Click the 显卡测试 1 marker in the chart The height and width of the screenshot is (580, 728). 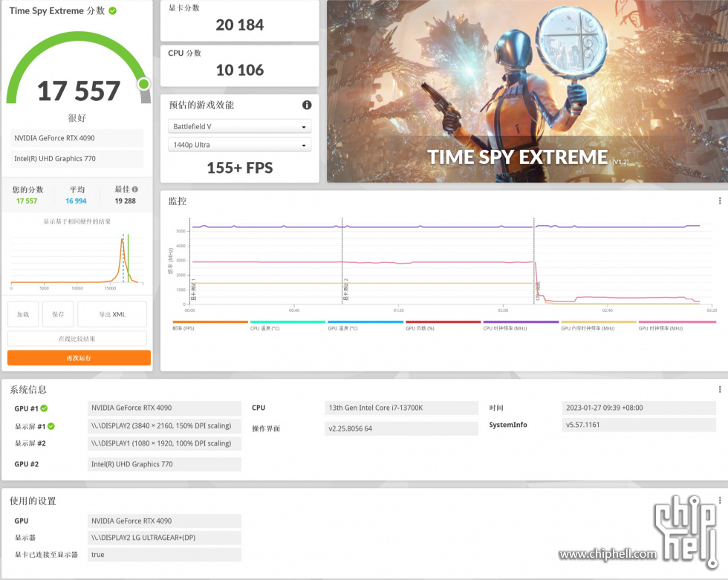pyautogui.click(x=194, y=290)
